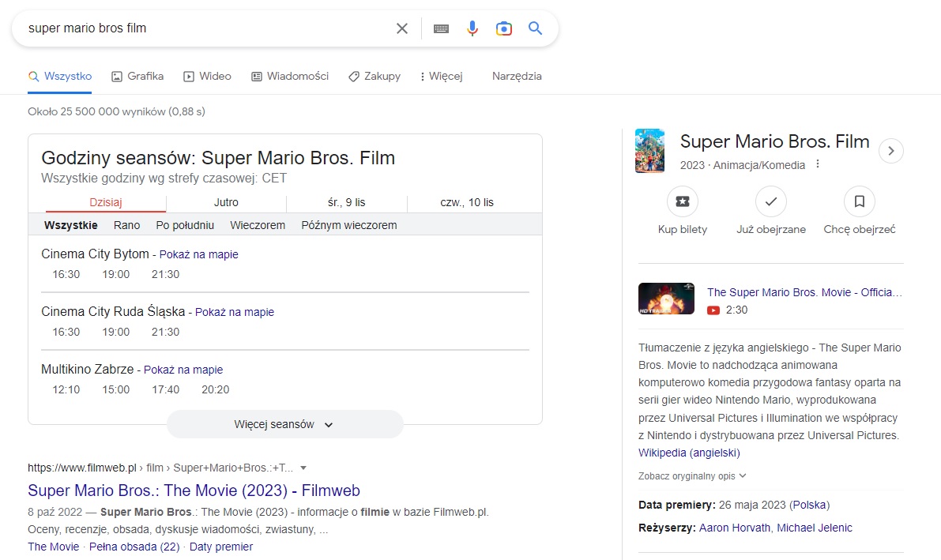941x560 pixels.
Task: Select the czw., 10 lis showtimes tab
Action: coord(467,202)
